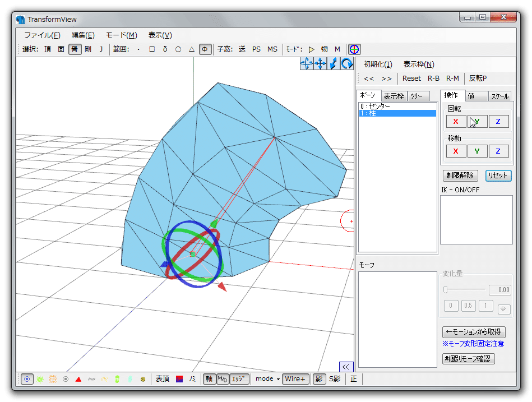Screen dimensions: 532x402
Task: Click the red-blue gradient weight swatch
Action: coord(179,379)
